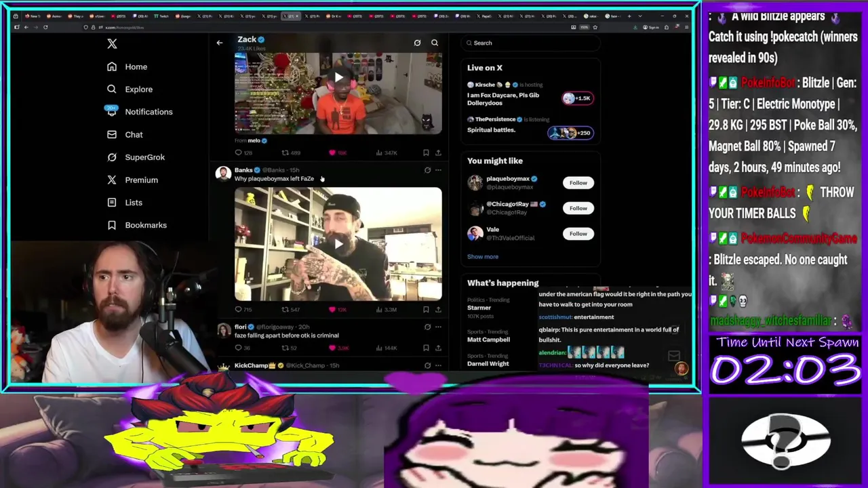The width and height of the screenshot is (868, 488).
Task: Click the search icon in Zack's header
Action: (x=435, y=43)
